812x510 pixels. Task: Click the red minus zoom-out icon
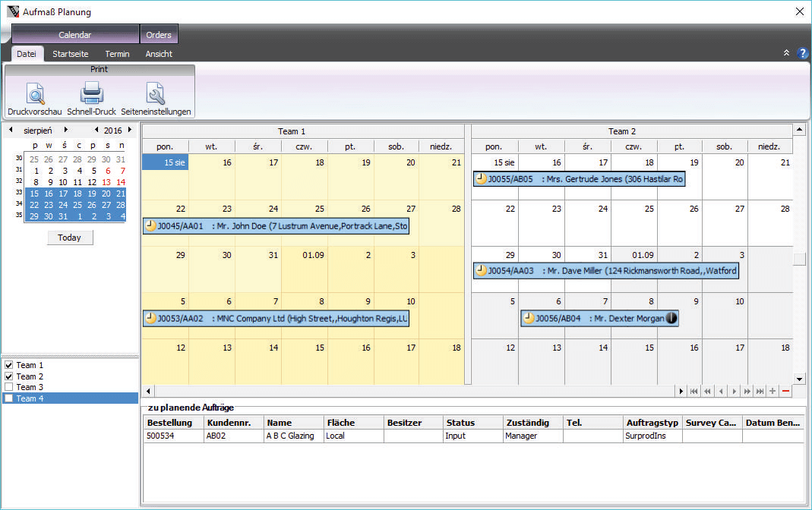[x=785, y=391]
